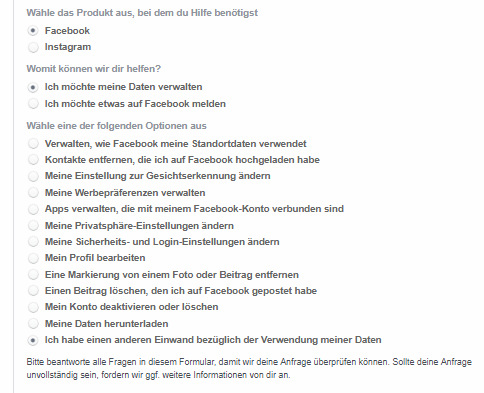This screenshot has width=484, height=393.
Task: Select 'Meine Daten herunterladen' option
Action: click(33, 324)
